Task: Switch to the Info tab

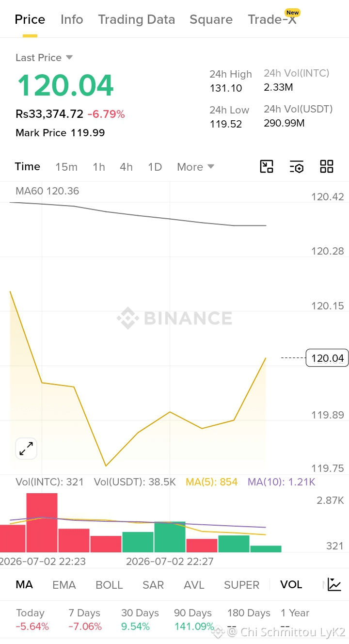Action: [72, 19]
